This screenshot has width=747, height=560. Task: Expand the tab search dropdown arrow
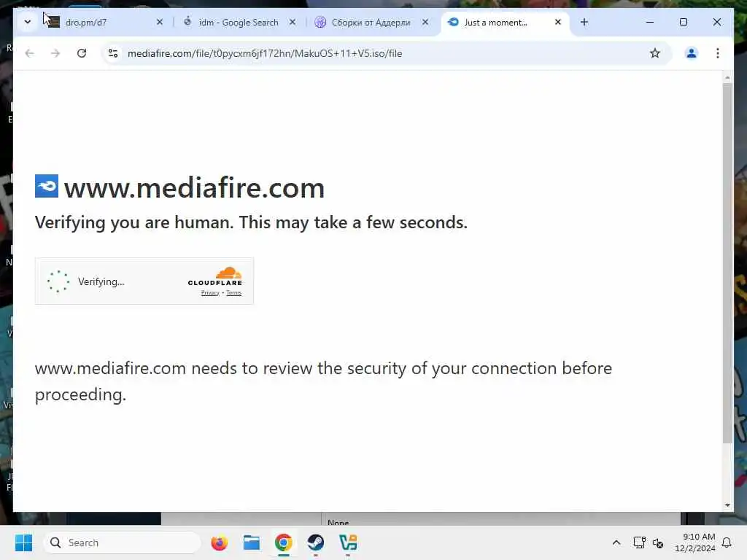[28, 22]
